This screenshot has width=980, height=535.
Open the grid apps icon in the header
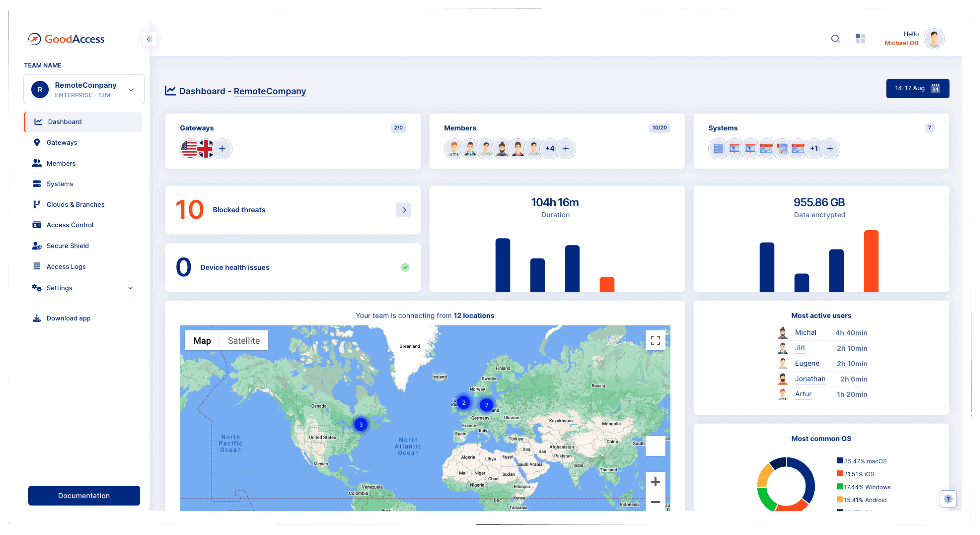click(x=860, y=39)
